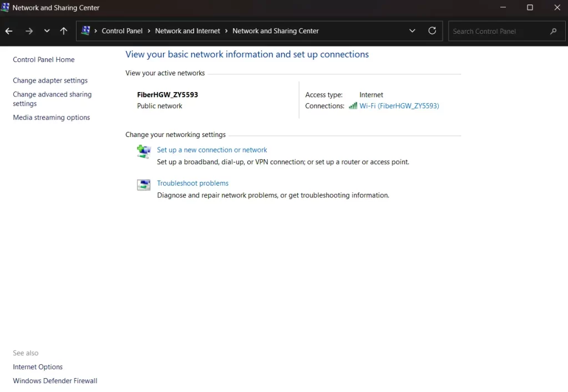
Task: Open Media streaming options
Action: pos(51,117)
